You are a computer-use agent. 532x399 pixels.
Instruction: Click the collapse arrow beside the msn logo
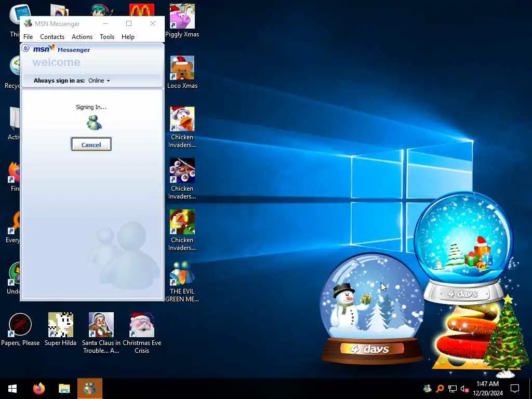click(25, 48)
